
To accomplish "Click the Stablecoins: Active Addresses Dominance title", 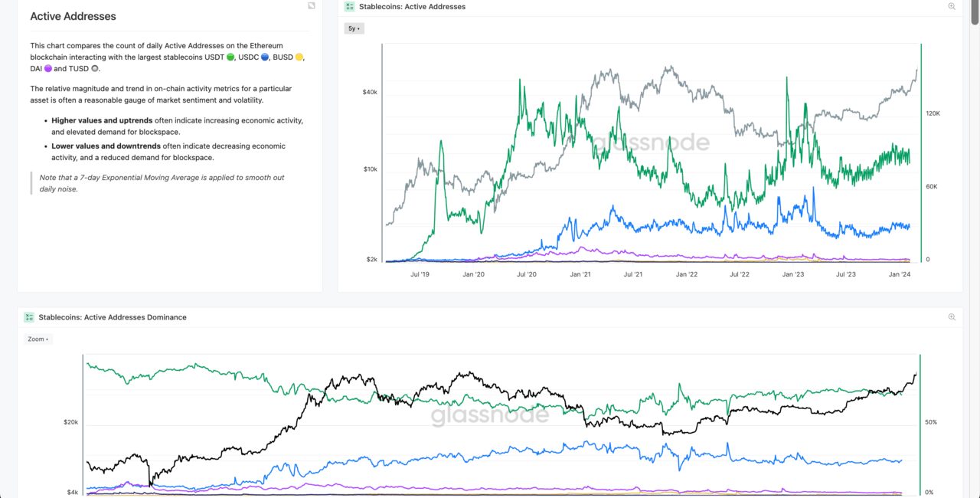I will tap(113, 317).
